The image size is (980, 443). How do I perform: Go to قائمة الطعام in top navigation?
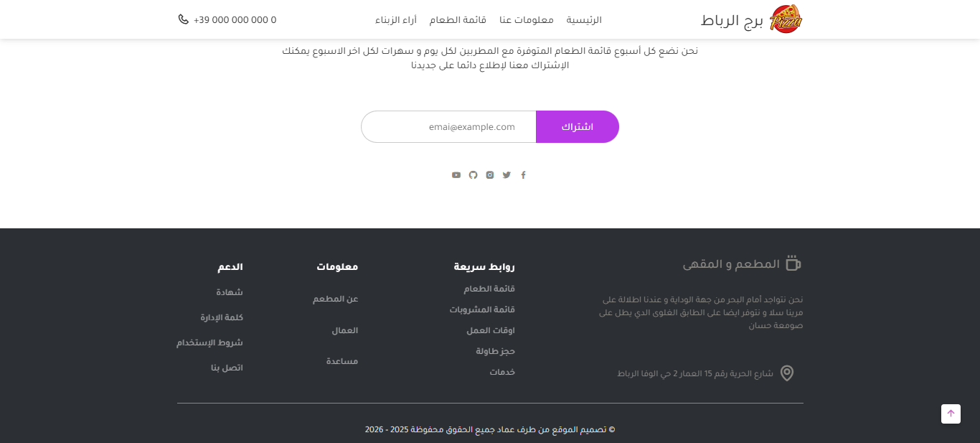(x=458, y=20)
